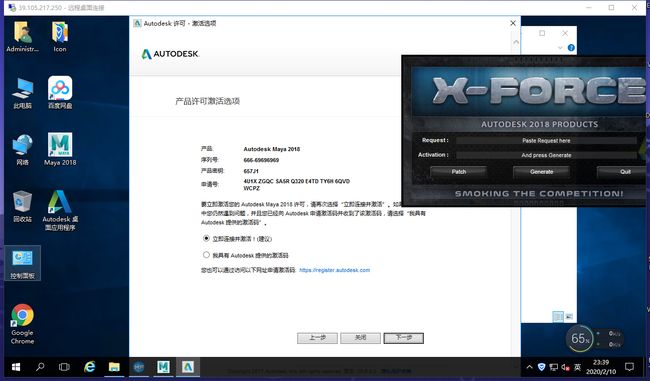Click the Patch button in X-Force
This screenshot has height=381, width=650.
[x=458, y=172]
